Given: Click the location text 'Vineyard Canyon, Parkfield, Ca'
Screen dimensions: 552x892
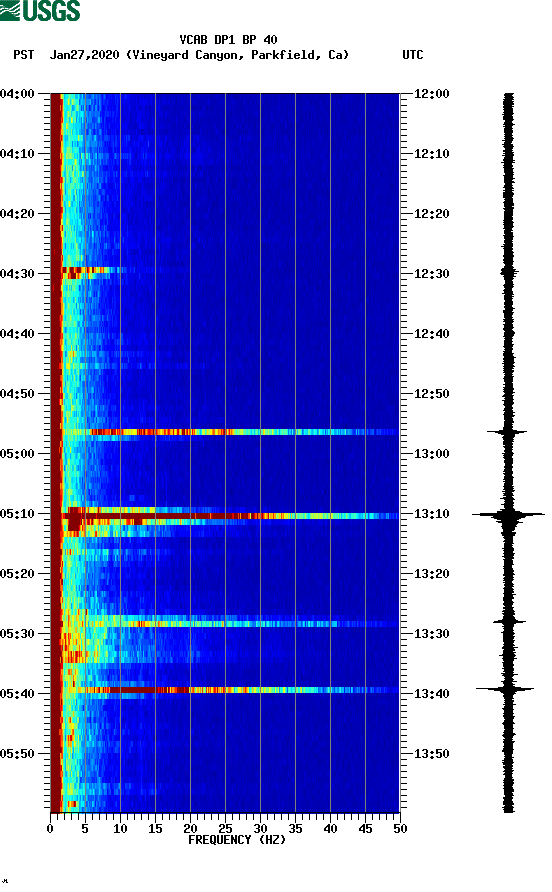Looking at the screenshot, I should pos(237,55).
